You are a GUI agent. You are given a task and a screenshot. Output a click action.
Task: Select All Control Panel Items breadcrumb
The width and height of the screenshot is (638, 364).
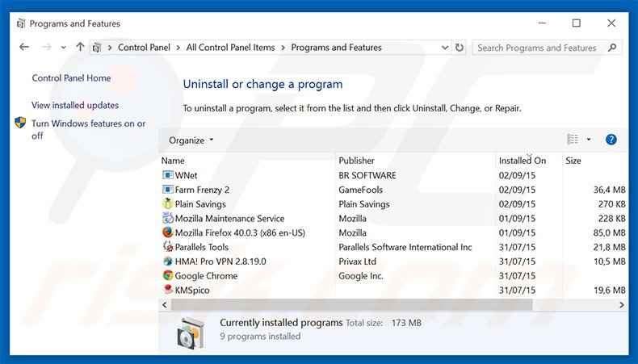(231, 48)
